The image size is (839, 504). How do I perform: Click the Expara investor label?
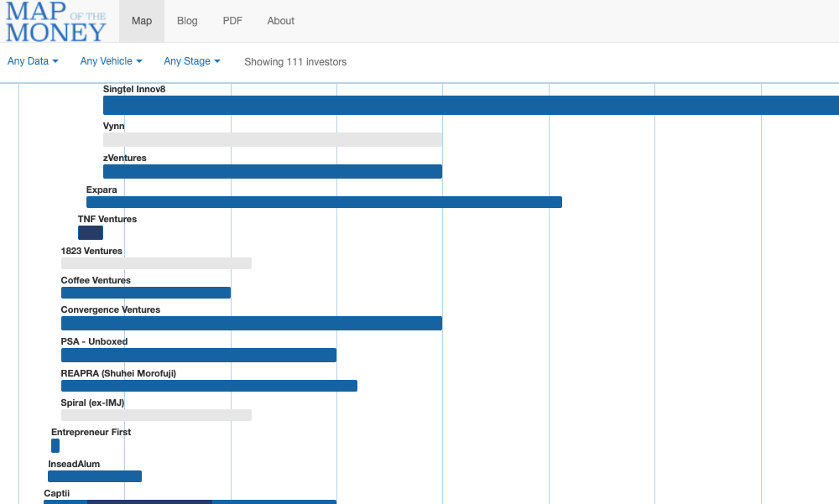pos(102,190)
